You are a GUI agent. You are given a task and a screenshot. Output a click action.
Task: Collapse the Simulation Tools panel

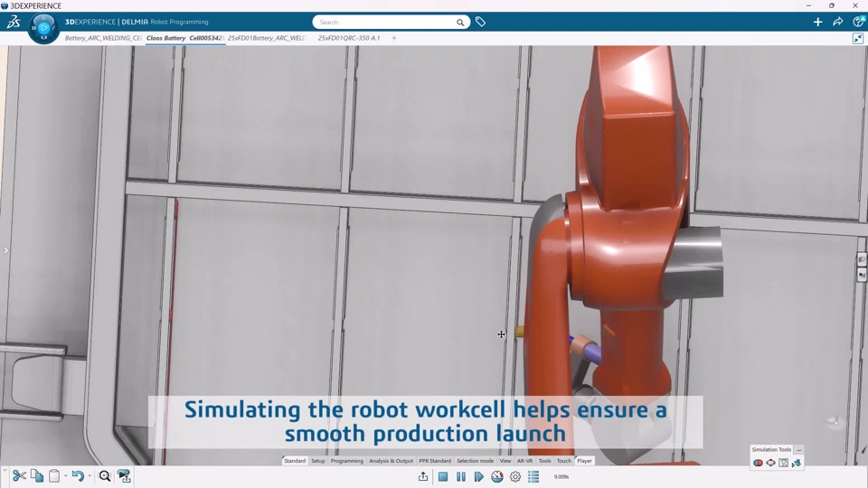[x=798, y=450]
